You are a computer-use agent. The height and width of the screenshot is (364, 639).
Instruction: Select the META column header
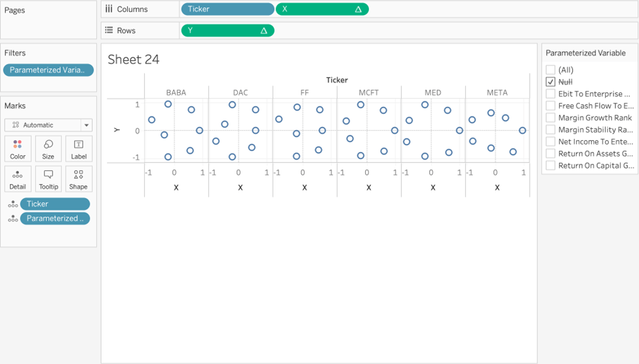click(x=497, y=92)
